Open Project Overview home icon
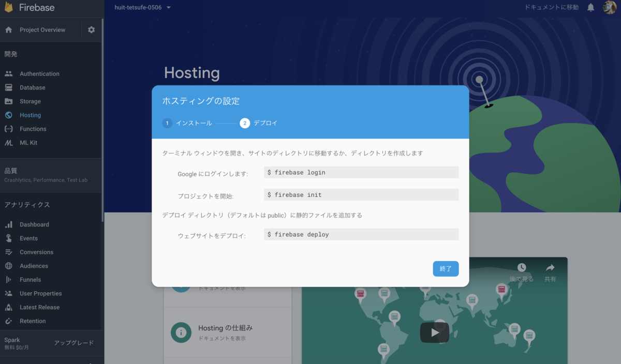The width and height of the screenshot is (621, 364). [8, 30]
